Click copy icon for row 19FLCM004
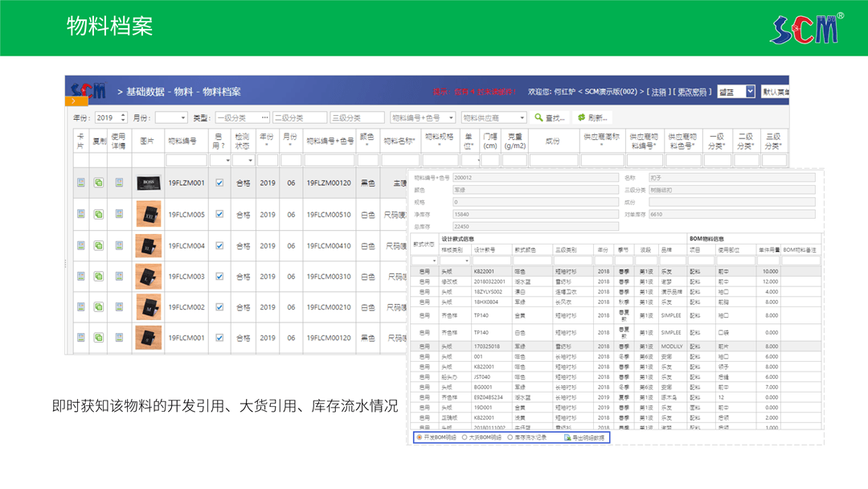868x489 pixels. pyautogui.click(x=99, y=245)
